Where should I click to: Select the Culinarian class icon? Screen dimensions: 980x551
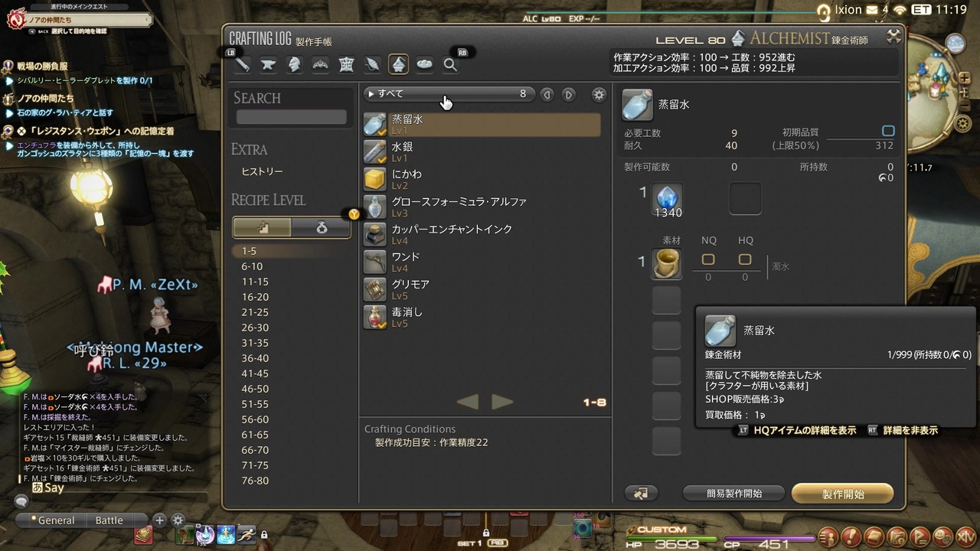point(425,65)
